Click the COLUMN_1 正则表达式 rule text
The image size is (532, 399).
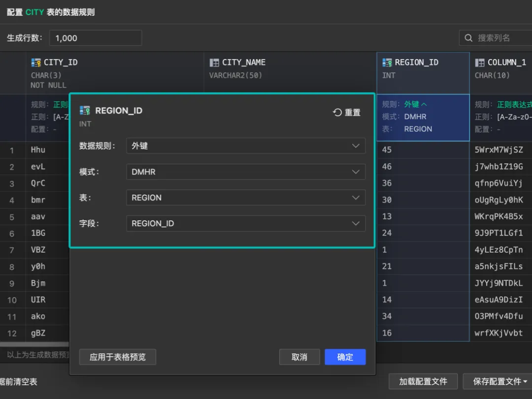(x=514, y=104)
